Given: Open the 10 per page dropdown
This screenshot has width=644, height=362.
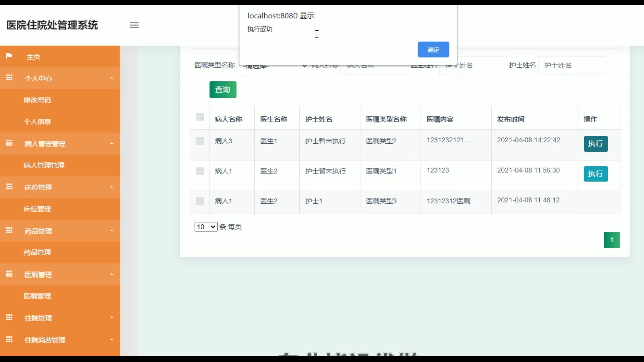Looking at the screenshot, I should pos(206,227).
